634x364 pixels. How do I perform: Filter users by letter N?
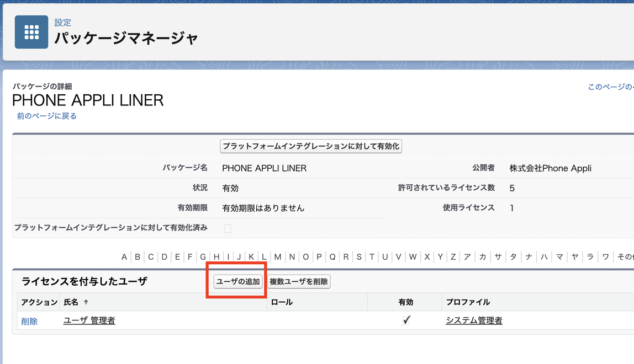[x=292, y=257]
